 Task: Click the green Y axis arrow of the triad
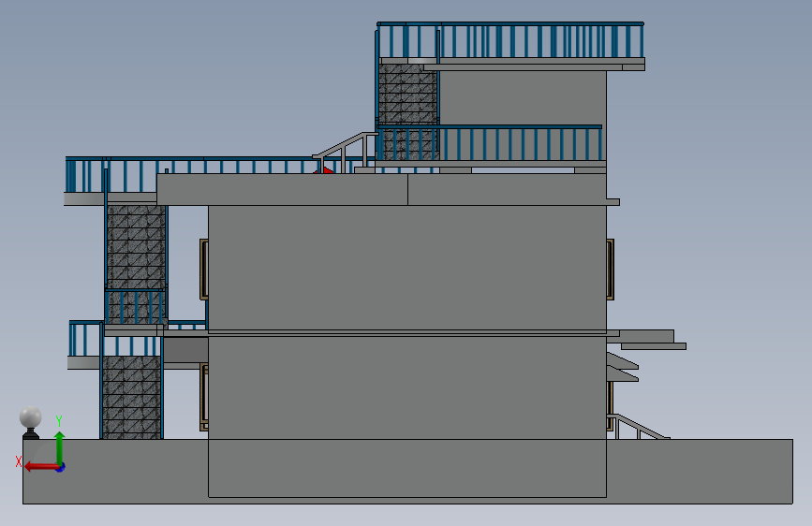[60, 447]
